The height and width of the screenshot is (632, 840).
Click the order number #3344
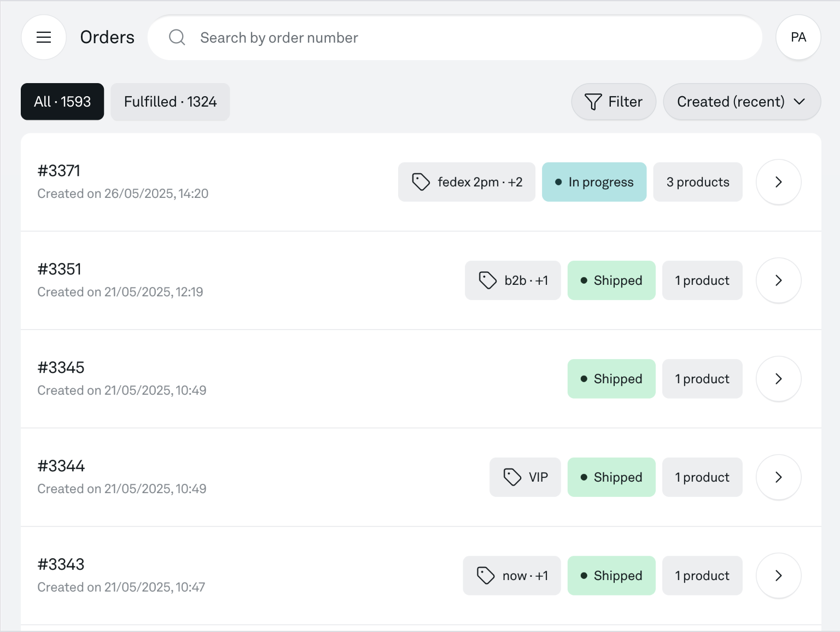coord(61,466)
